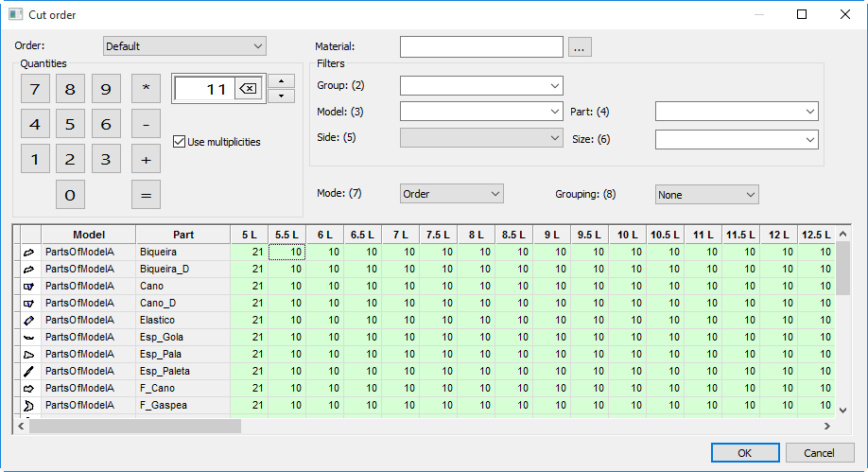Viewport: 868px width, 472px height.
Task: Click keypad digit 4 button
Action: (x=35, y=124)
